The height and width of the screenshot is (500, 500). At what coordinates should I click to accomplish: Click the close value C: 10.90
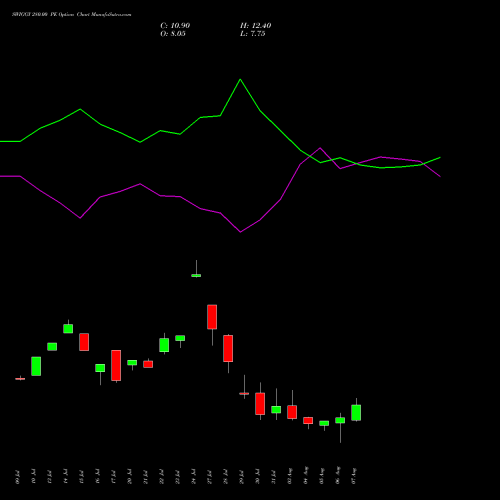(175, 26)
